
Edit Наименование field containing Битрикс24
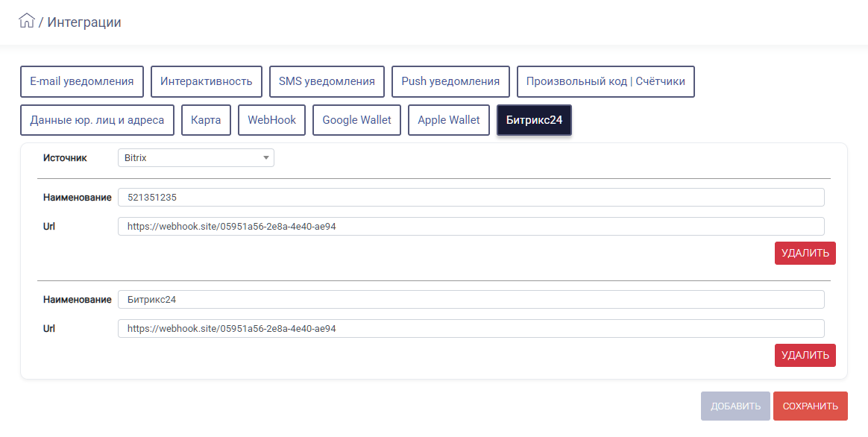(x=471, y=300)
